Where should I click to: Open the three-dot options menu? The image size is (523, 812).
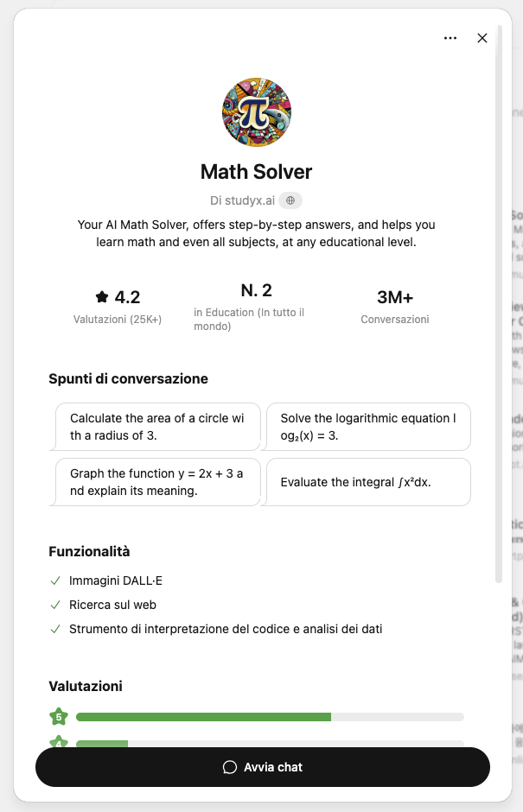click(x=450, y=38)
